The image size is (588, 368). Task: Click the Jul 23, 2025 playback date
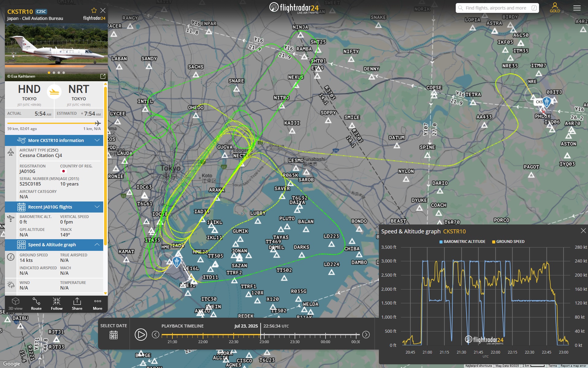246,326
